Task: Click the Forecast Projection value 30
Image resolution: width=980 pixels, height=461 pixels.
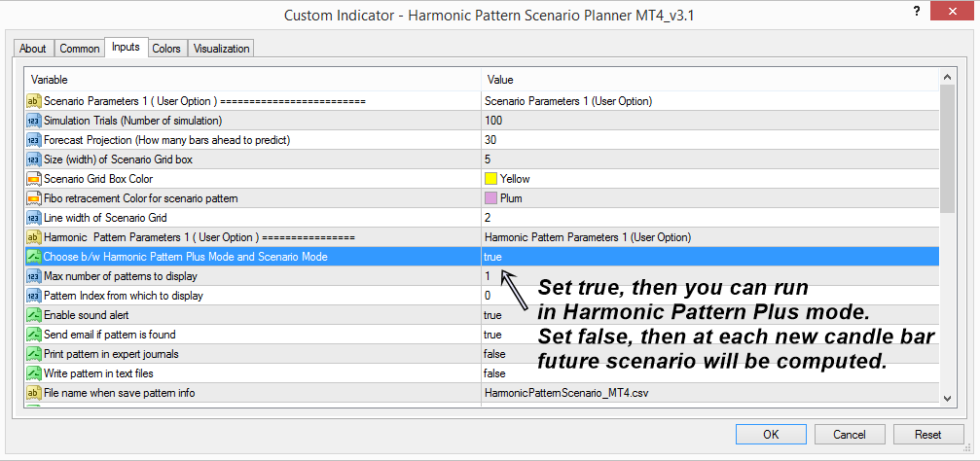Action: 490,140
